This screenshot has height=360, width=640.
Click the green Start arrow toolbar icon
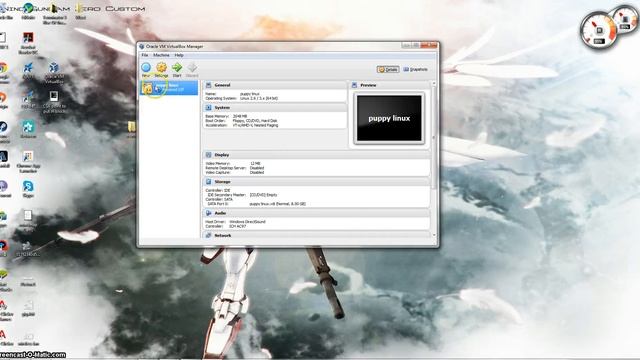point(177,69)
